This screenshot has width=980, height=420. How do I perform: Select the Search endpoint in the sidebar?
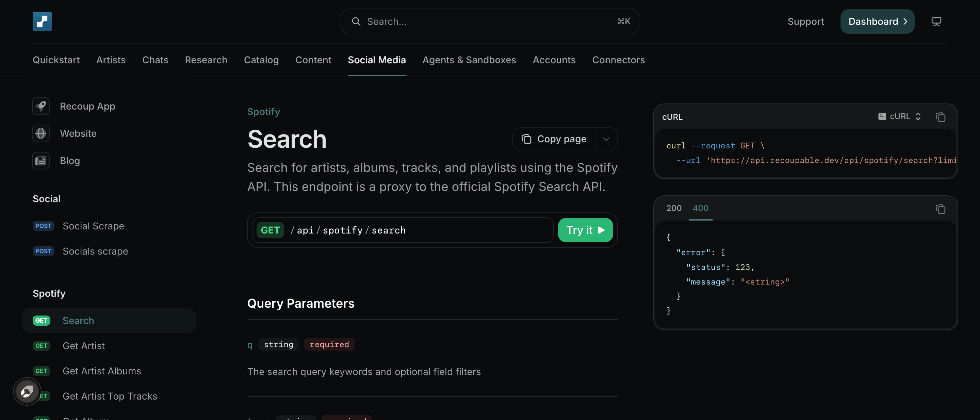point(109,321)
